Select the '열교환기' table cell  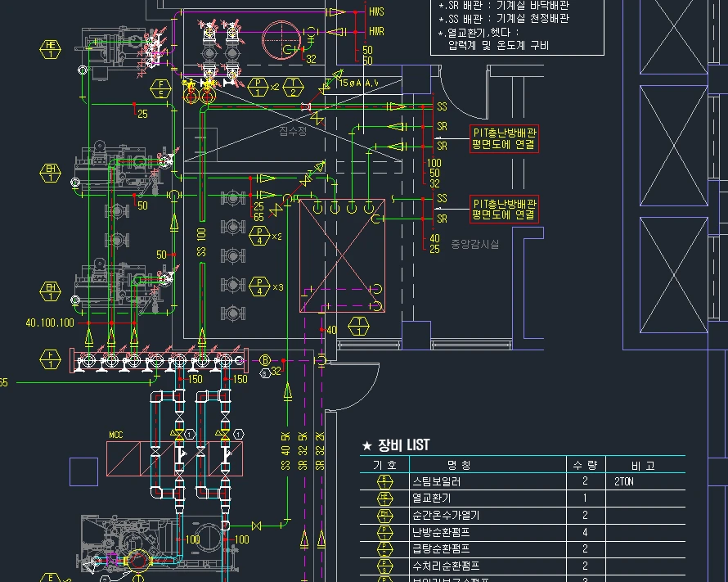431,499
